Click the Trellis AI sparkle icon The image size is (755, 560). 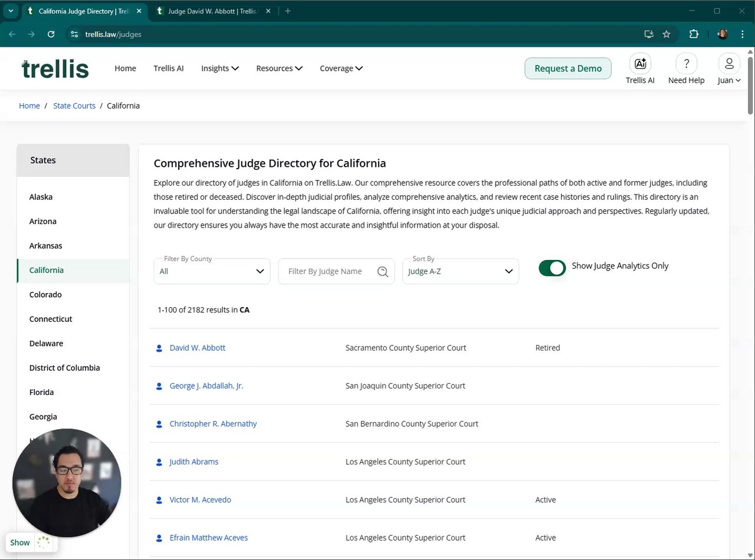coord(640,64)
